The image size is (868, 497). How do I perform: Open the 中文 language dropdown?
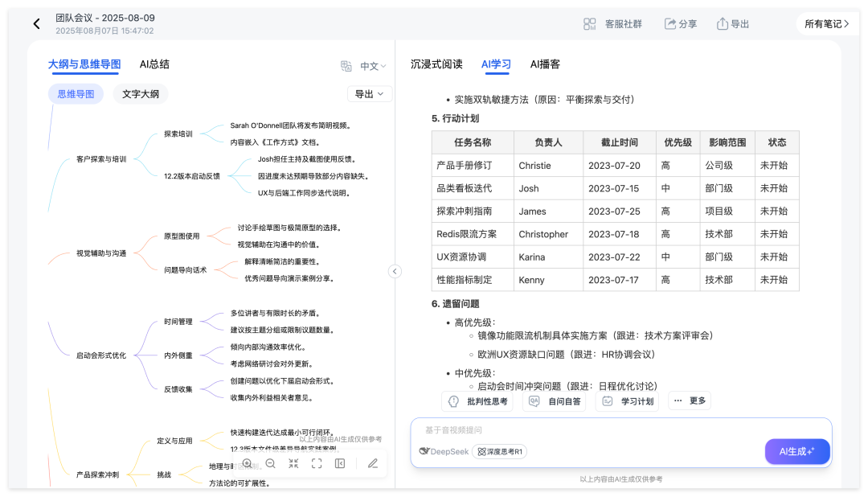(370, 64)
